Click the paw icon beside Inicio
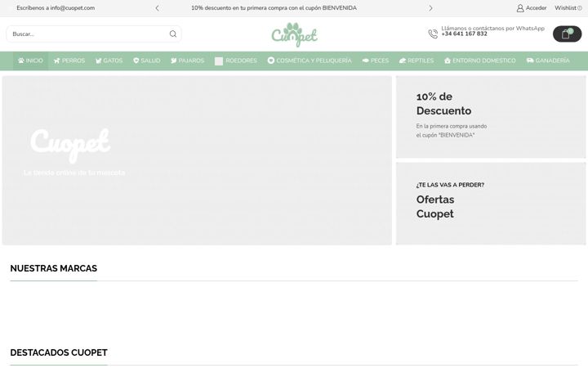Viewport: 588px width, 368px height. pyautogui.click(x=21, y=61)
